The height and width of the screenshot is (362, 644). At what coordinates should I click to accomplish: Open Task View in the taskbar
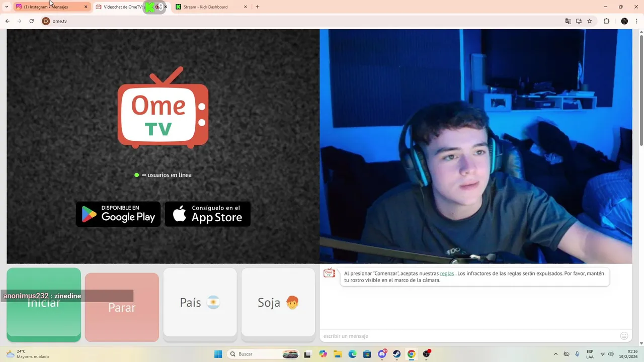(x=307, y=354)
